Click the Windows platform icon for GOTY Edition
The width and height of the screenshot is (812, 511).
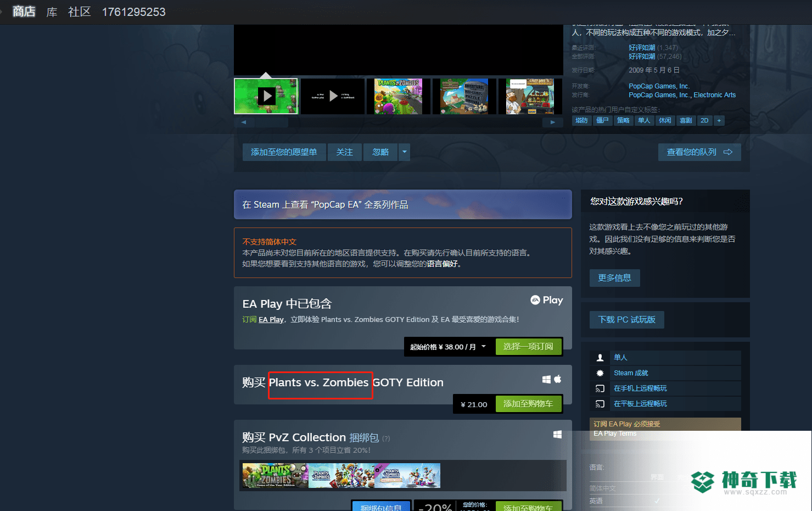coord(546,379)
